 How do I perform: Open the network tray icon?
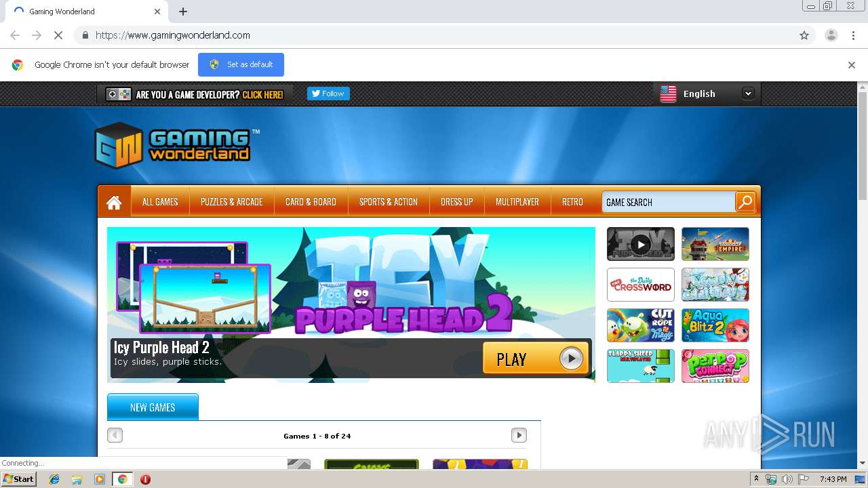tap(771, 479)
